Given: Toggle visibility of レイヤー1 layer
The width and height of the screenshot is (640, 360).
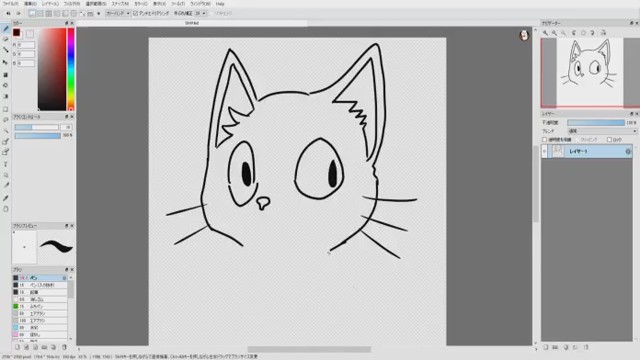Looking at the screenshot, I should coord(544,151).
